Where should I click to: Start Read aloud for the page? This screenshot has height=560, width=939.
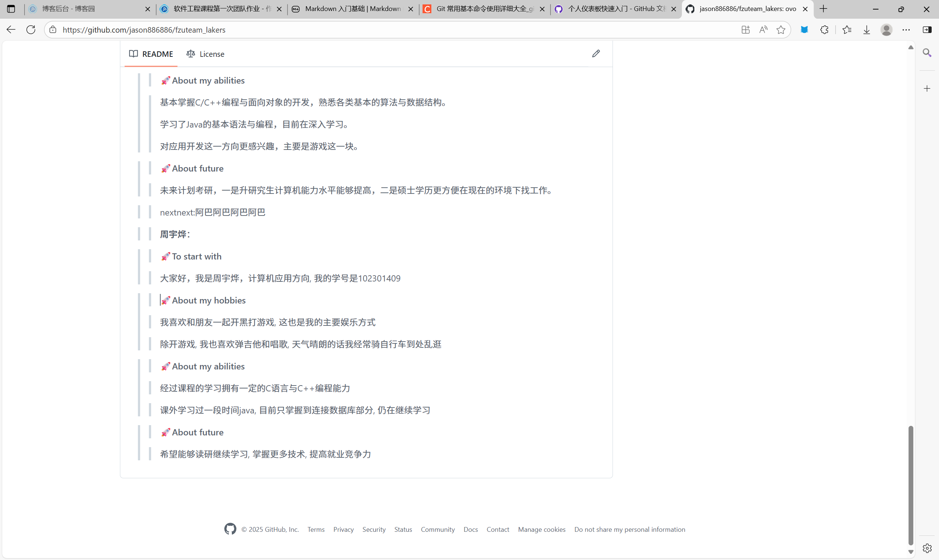(x=763, y=30)
